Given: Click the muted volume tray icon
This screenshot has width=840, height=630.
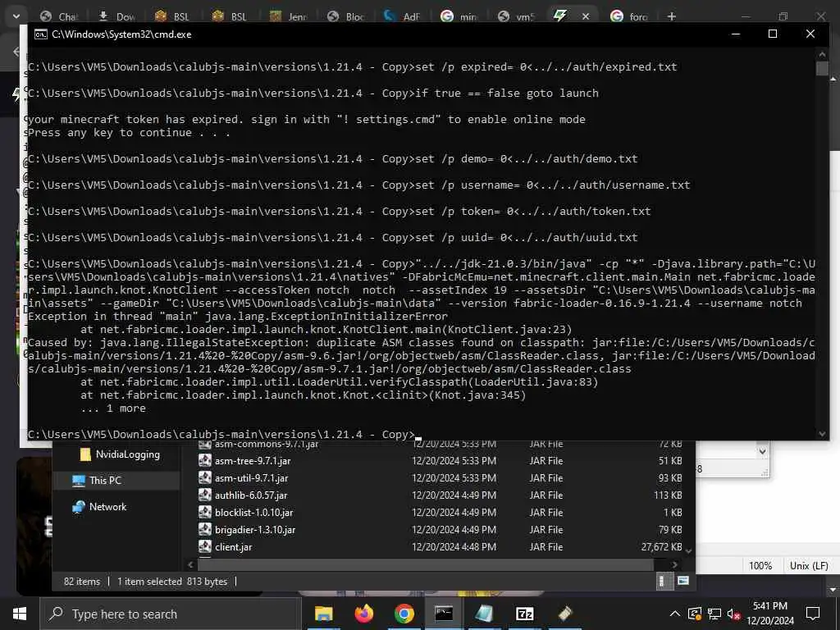Looking at the screenshot, I should [x=733, y=614].
